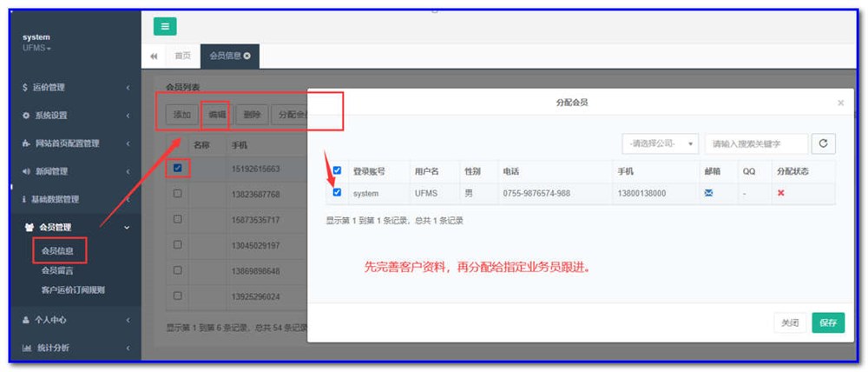Check the checkbox for member 13869898648

pyautogui.click(x=178, y=270)
